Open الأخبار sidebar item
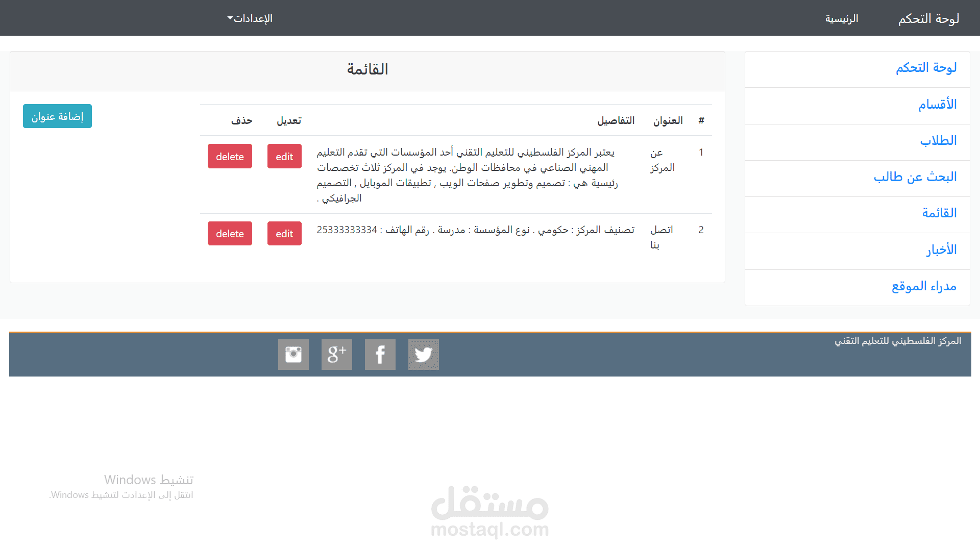 pos(941,250)
